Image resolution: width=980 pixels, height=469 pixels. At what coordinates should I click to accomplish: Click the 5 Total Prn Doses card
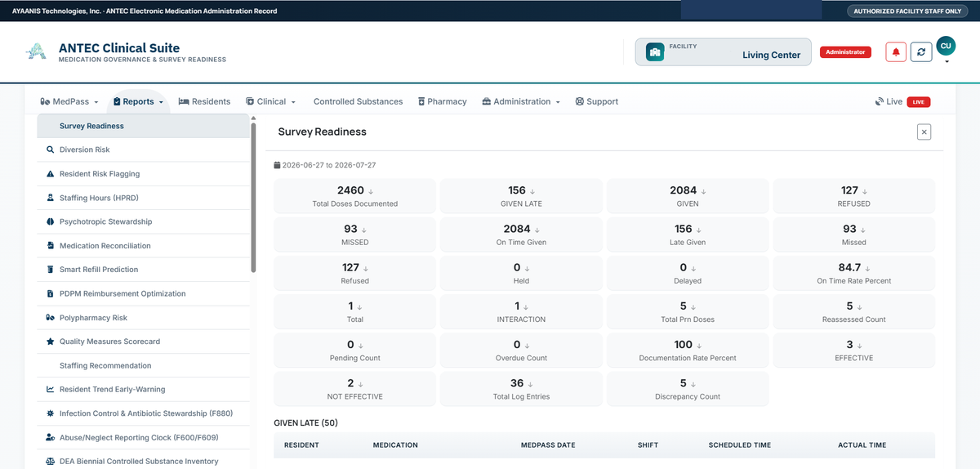pos(688,312)
